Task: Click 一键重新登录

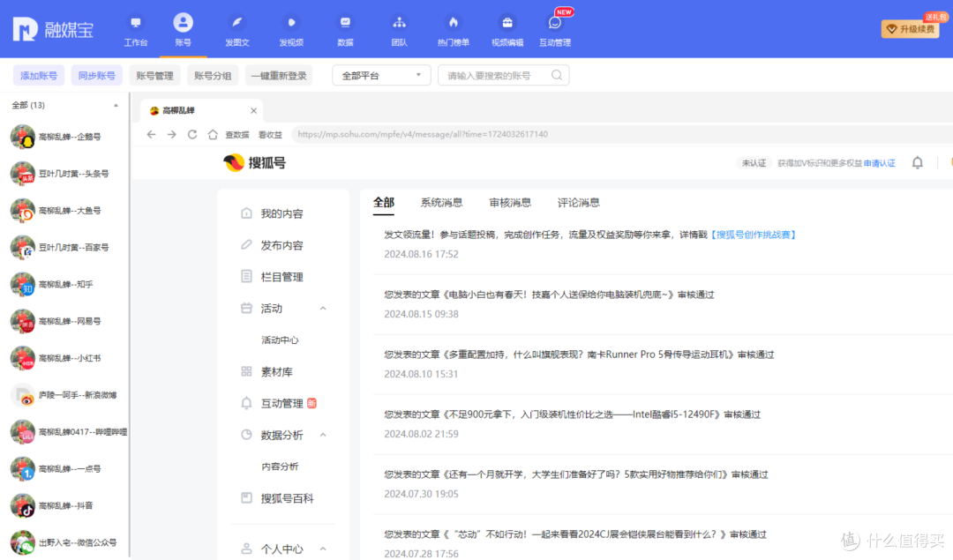Action: (x=279, y=75)
